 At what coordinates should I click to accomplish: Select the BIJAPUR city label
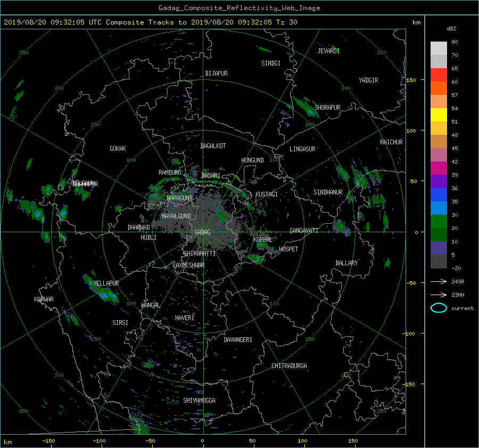tap(216, 74)
